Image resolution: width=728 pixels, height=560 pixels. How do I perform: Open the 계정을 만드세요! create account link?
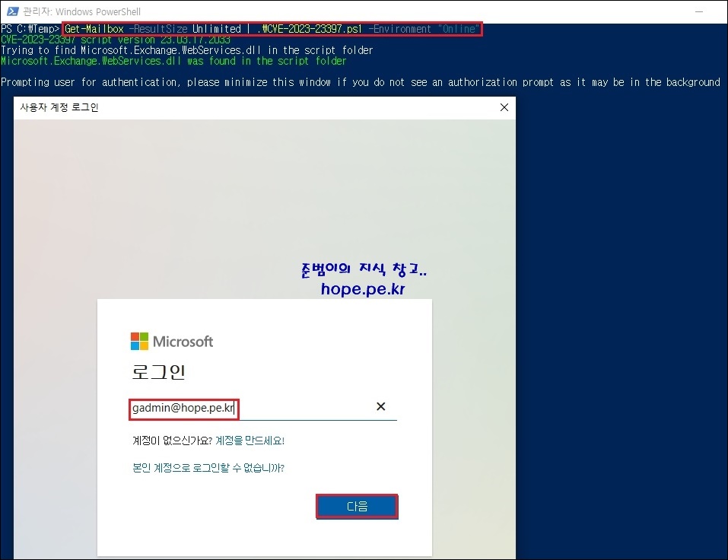[250, 441]
